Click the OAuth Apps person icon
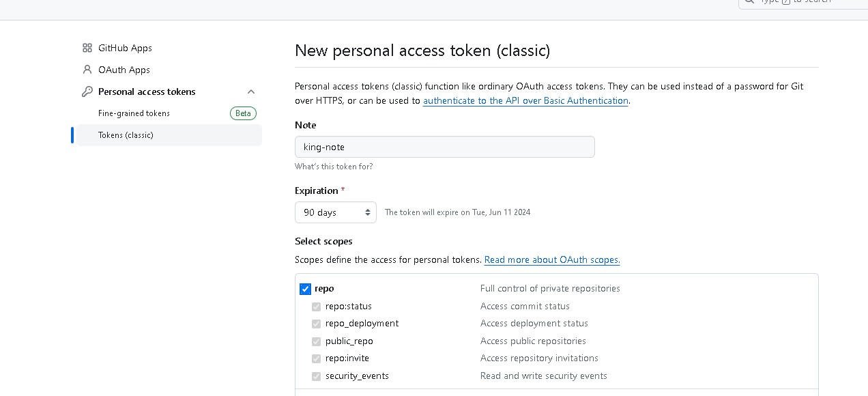This screenshot has height=396, width=868. coord(87,70)
